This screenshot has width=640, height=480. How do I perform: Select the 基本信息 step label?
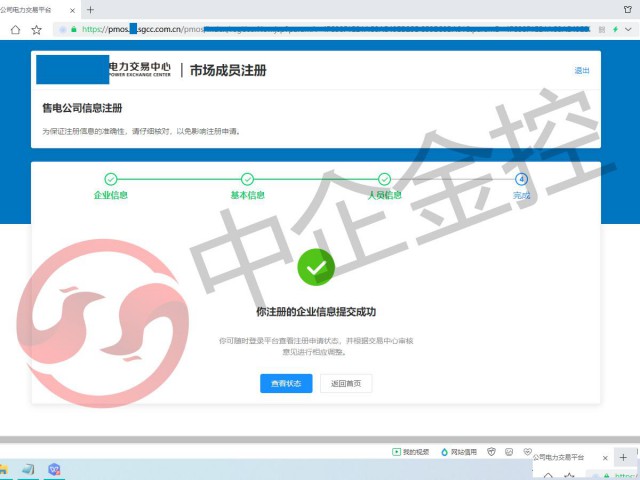coord(247,195)
